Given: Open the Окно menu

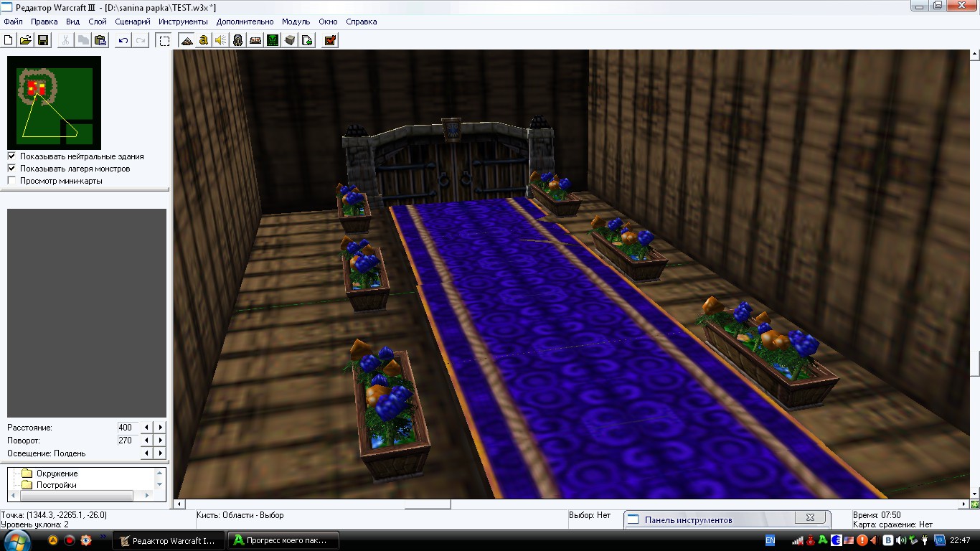Looking at the screenshot, I should coord(329,22).
